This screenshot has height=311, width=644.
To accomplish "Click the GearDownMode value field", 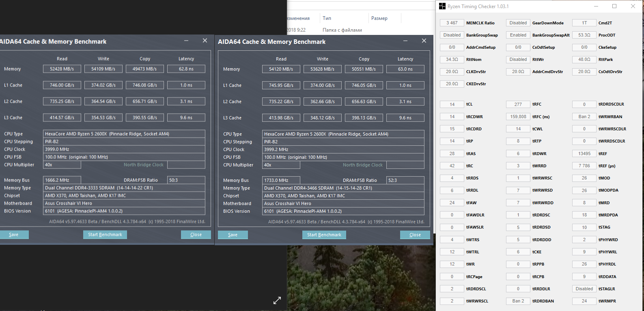I will pyautogui.click(x=518, y=23).
